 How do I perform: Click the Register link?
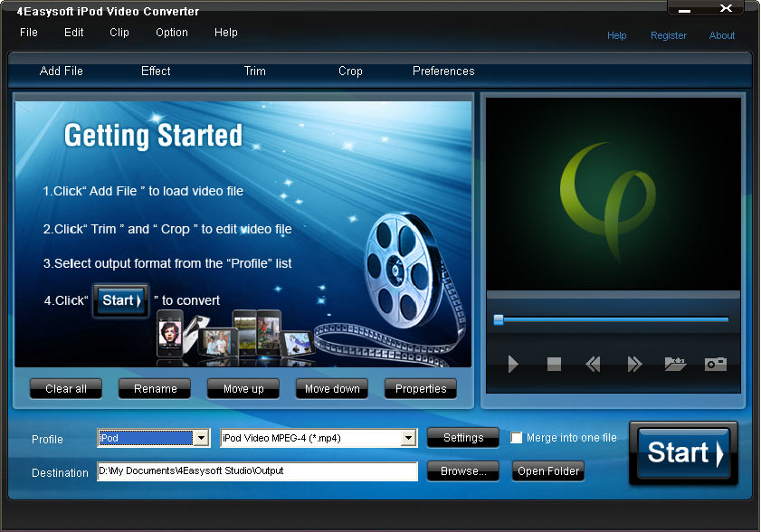(669, 36)
